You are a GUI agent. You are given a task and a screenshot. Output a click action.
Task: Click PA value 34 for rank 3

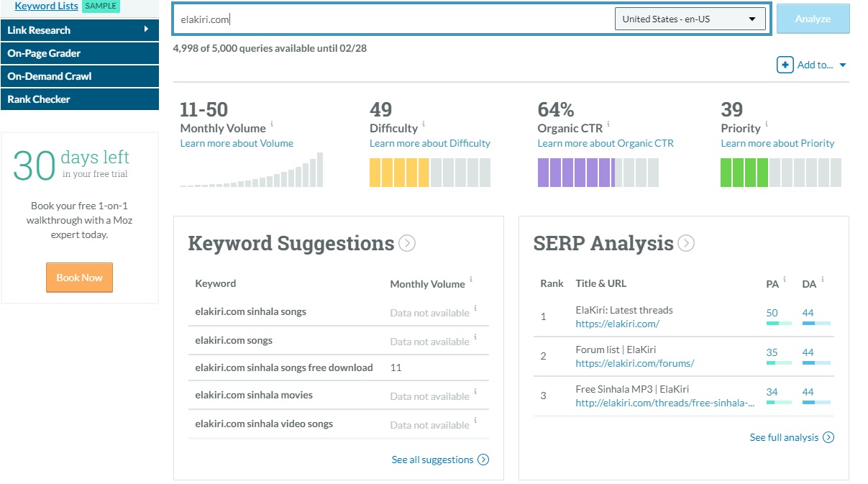click(x=772, y=392)
